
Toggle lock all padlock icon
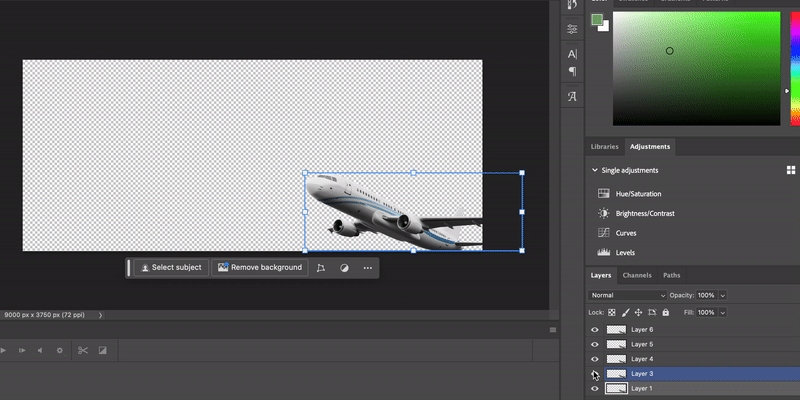click(665, 312)
